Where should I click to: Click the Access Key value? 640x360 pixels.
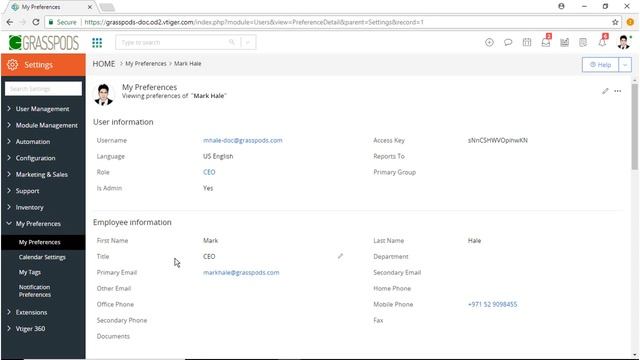coord(498,140)
